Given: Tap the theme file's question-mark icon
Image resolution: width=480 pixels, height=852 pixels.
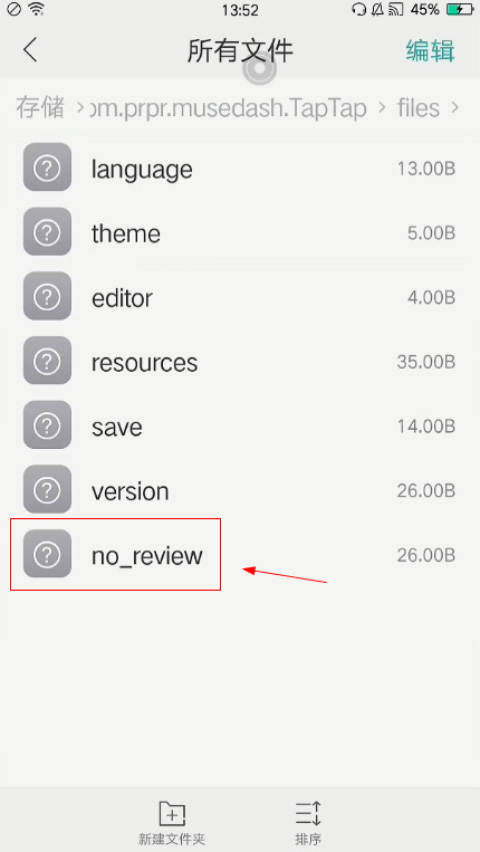Looking at the screenshot, I should (47, 231).
